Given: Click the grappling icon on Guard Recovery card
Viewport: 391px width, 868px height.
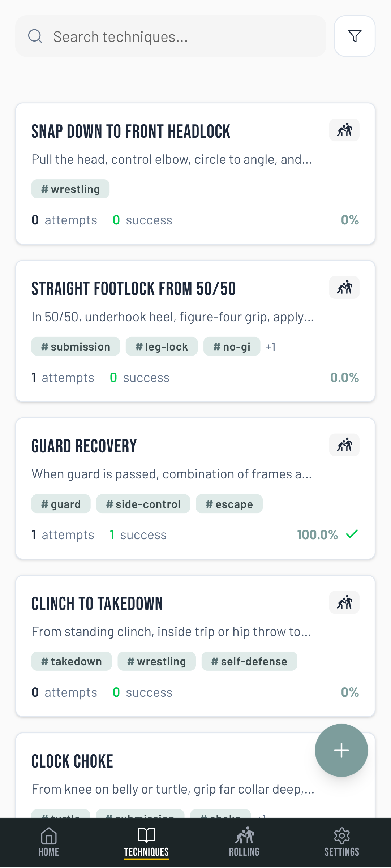Looking at the screenshot, I should pos(344,445).
